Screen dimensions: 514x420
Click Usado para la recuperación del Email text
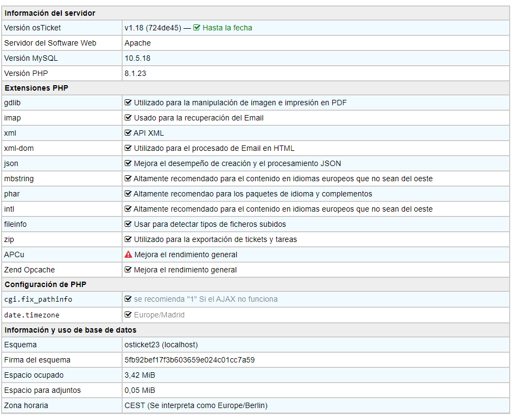click(199, 118)
